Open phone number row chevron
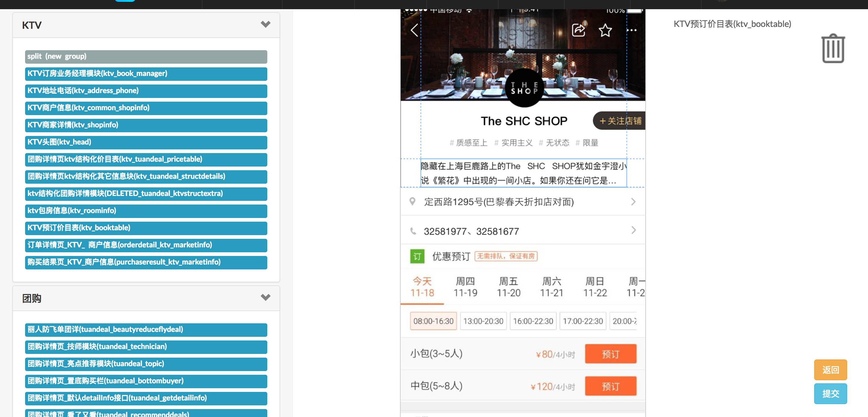 (633, 230)
